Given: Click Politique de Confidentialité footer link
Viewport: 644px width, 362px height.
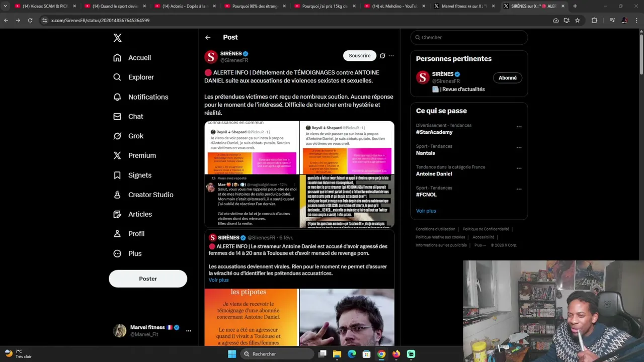Looking at the screenshot, I should 486,229.
